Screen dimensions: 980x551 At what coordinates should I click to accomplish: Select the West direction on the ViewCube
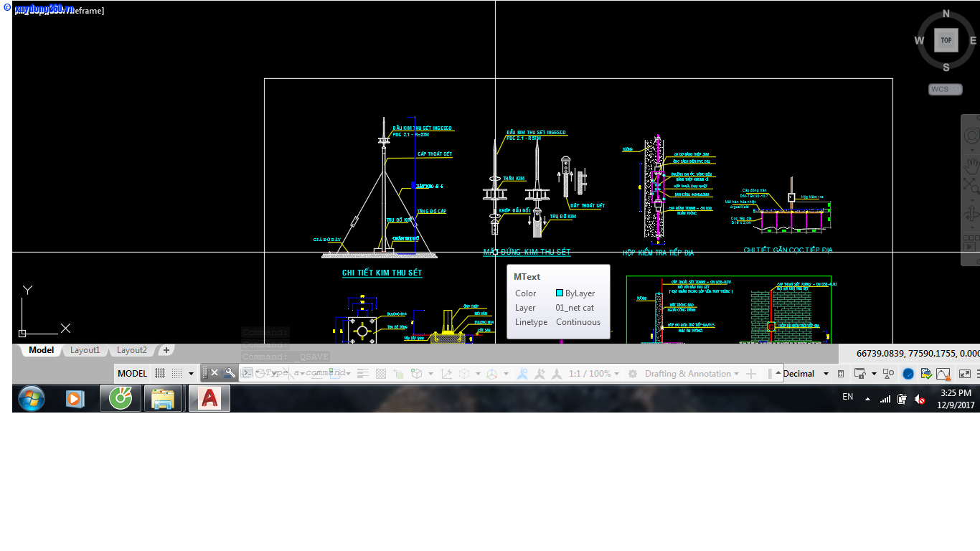point(919,41)
